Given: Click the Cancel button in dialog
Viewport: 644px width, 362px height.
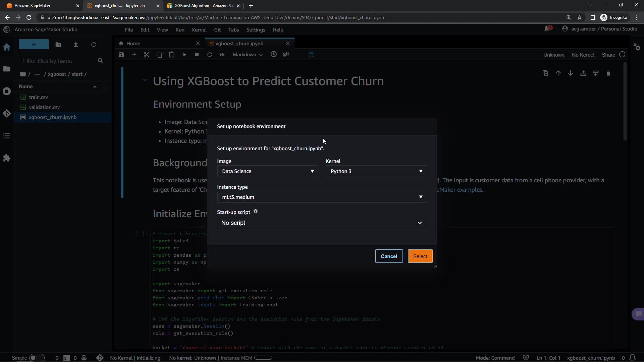Looking at the screenshot, I should point(389,256).
